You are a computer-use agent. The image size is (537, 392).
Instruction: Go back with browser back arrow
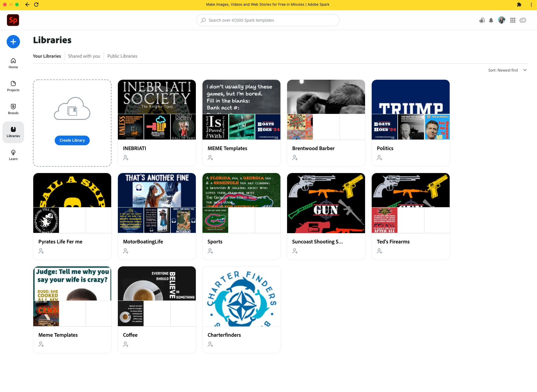(27, 5)
